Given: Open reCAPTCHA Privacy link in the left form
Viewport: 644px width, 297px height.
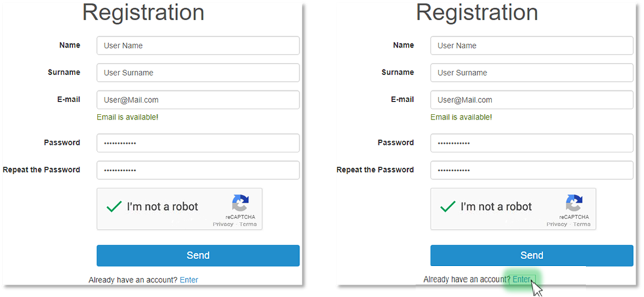Looking at the screenshot, I should 223,224.
